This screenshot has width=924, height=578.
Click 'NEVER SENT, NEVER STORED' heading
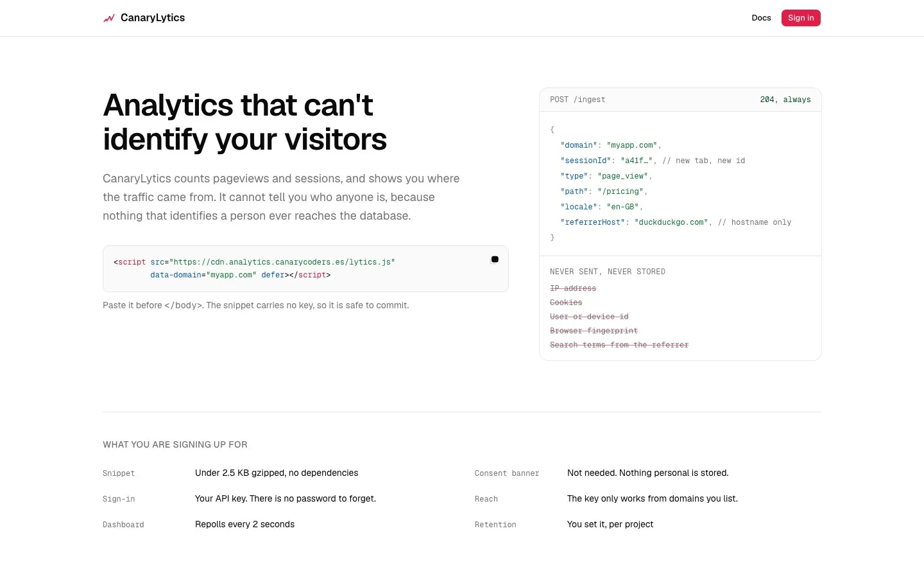click(608, 272)
